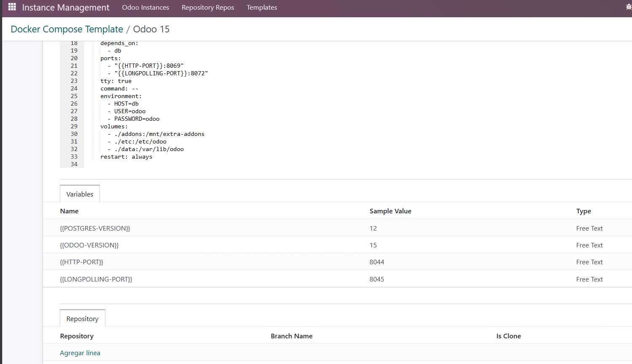The width and height of the screenshot is (632, 364).
Task: Click code line 'depends_on:'
Action: pos(119,43)
